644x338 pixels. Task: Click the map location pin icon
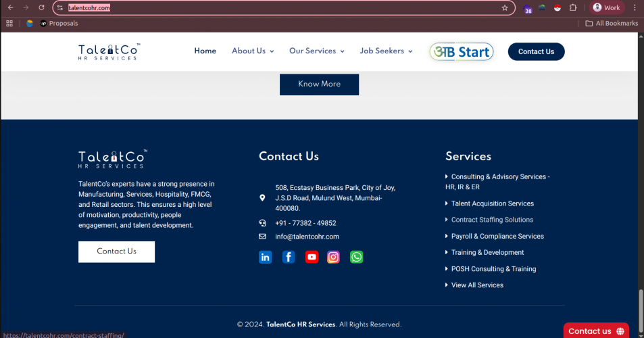(262, 198)
